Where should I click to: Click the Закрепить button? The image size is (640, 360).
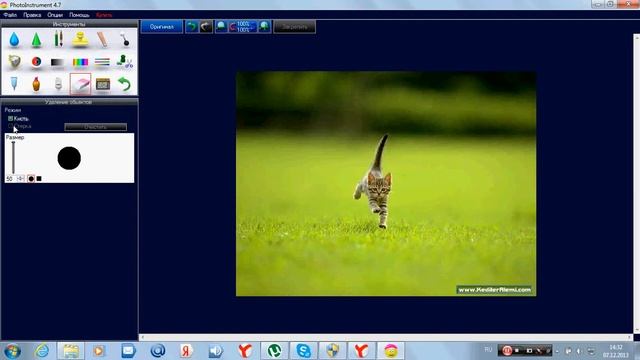click(x=294, y=27)
